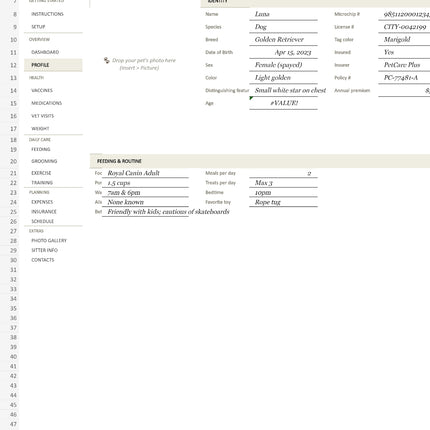
Task: Click the Annual premium label
Action: coord(352,90)
